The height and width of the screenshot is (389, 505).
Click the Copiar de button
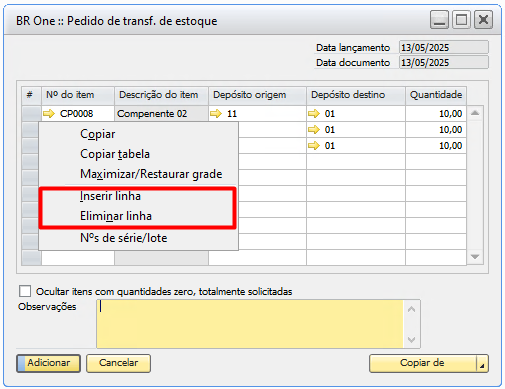coord(423,363)
